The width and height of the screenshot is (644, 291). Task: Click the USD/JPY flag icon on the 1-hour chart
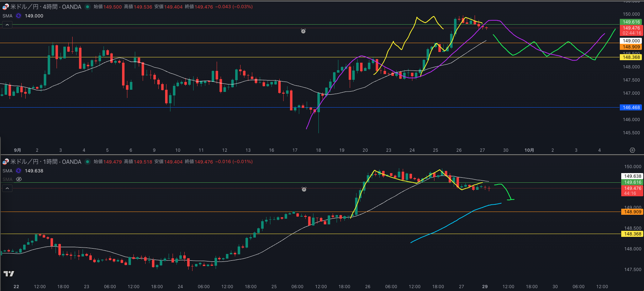tap(5, 162)
